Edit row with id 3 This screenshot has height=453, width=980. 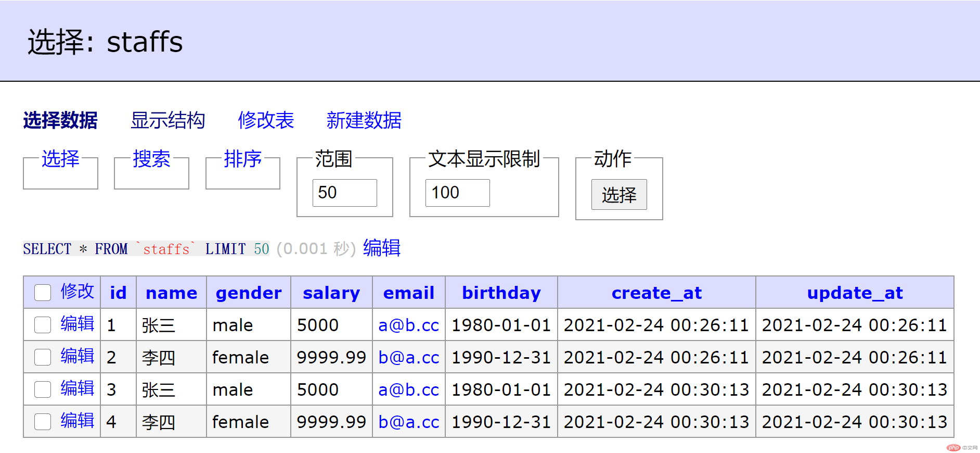[77, 388]
